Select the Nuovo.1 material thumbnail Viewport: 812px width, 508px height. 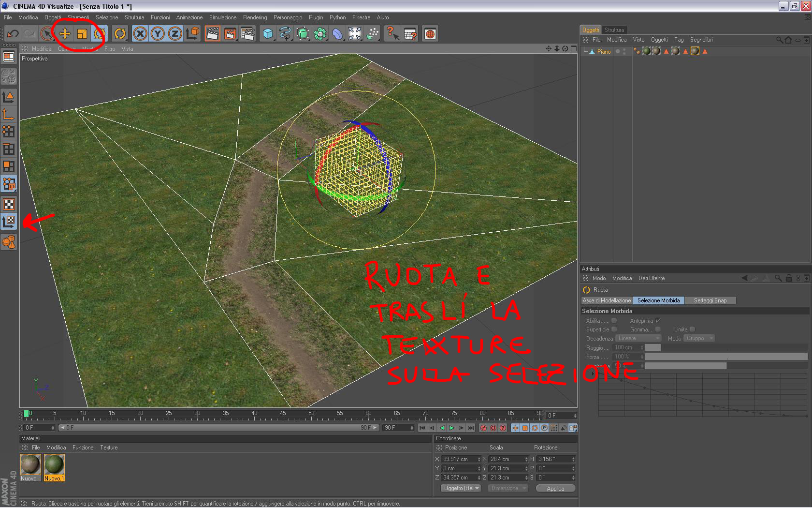click(54, 467)
